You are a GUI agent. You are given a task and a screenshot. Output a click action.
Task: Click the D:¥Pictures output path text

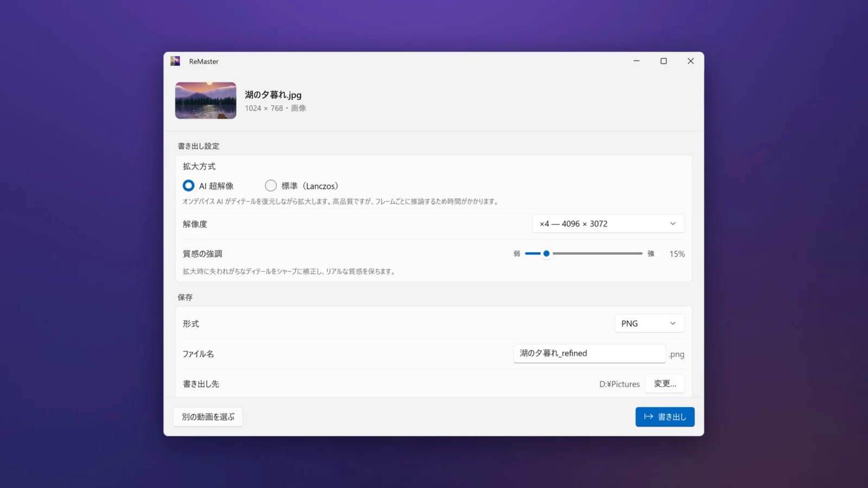pyautogui.click(x=620, y=384)
